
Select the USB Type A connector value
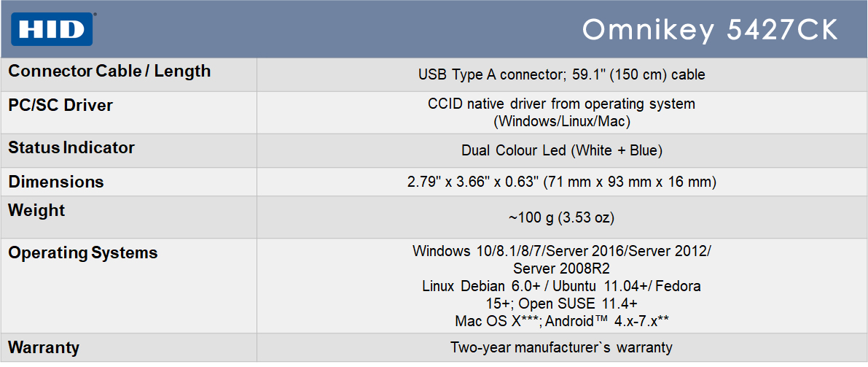[x=562, y=74]
